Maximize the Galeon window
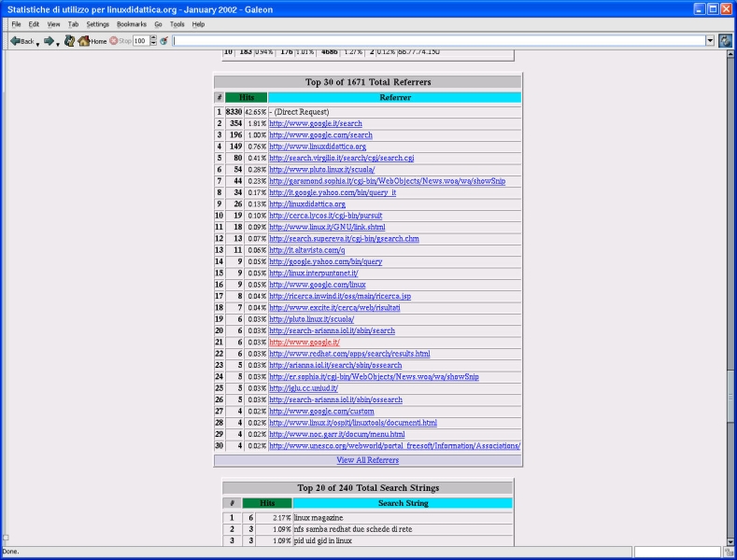Viewport: 737px width, 560px height. point(713,9)
